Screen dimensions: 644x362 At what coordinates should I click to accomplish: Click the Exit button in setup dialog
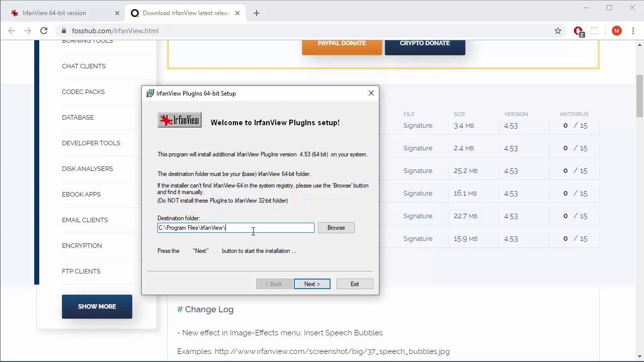pyautogui.click(x=355, y=284)
